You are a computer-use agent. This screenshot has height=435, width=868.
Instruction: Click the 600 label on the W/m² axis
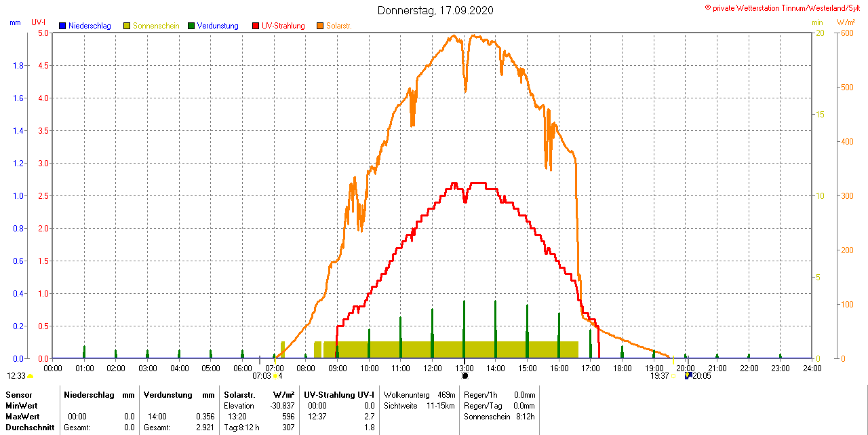847,33
